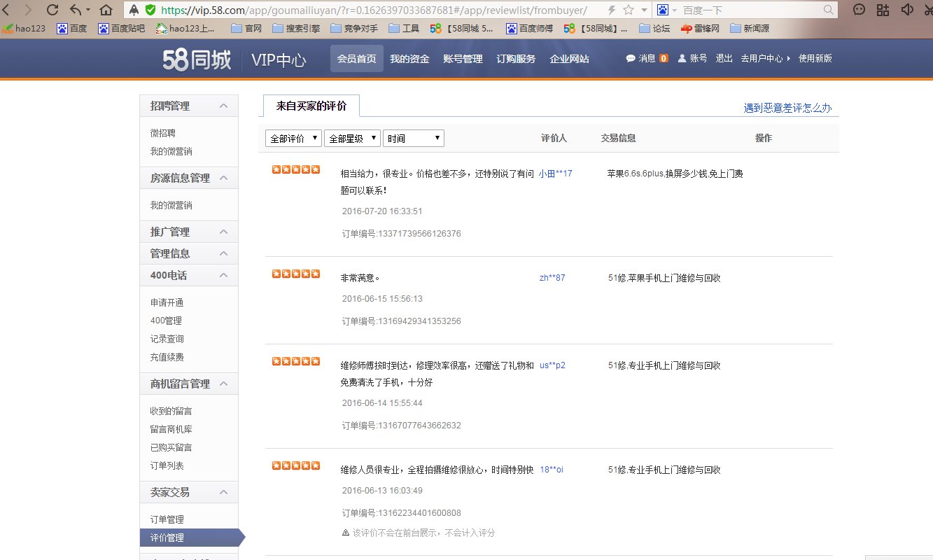Switch to the 订购服务 nav item
933x560 pixels.
[516, 59]
